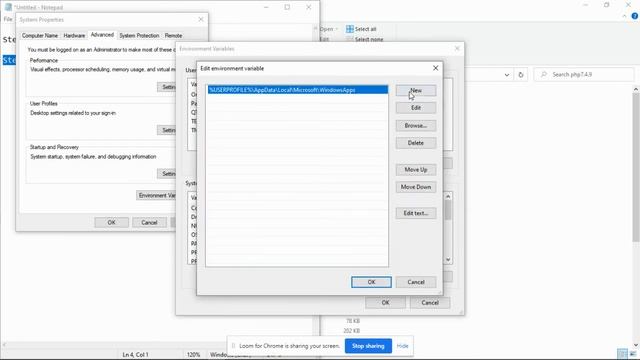This screenshot has height=360, width=640.
Task: Open User Profiles Settings button
Action: (x=167, y=130)
